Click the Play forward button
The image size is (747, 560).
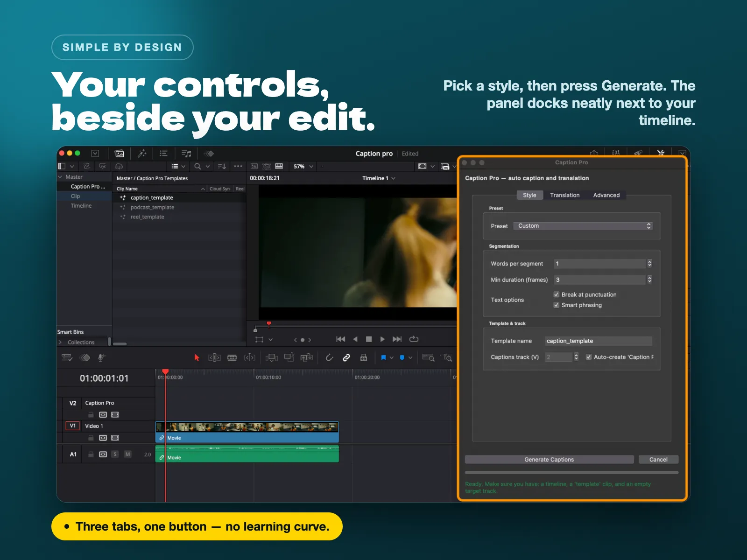(x=382, y=339)
